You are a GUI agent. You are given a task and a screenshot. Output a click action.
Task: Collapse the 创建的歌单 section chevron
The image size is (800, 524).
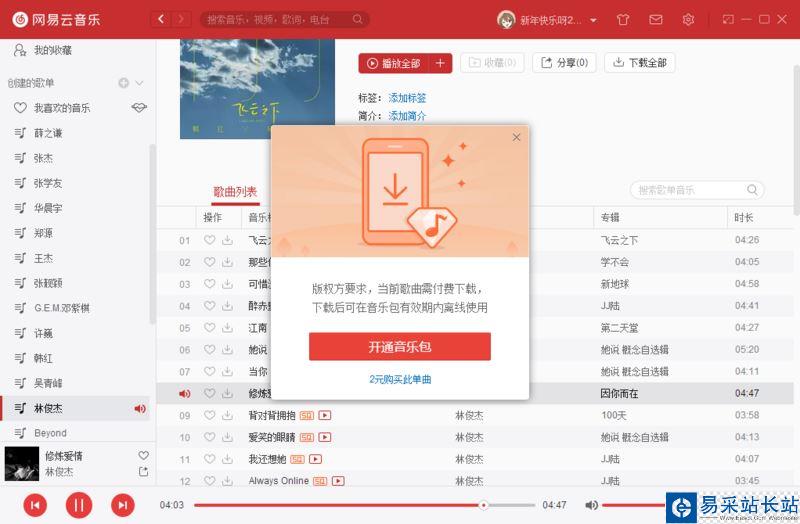(x=139, y=83)
